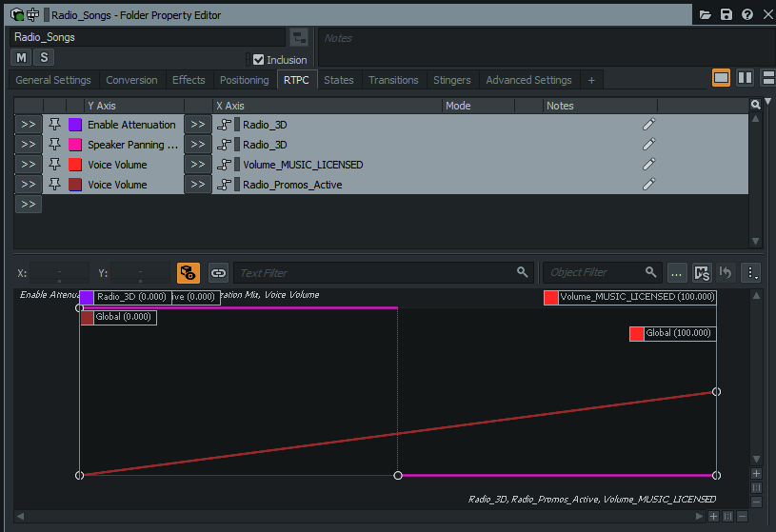
Task: Open X Axis selector for first Radio_3D row
Action: 198,125
